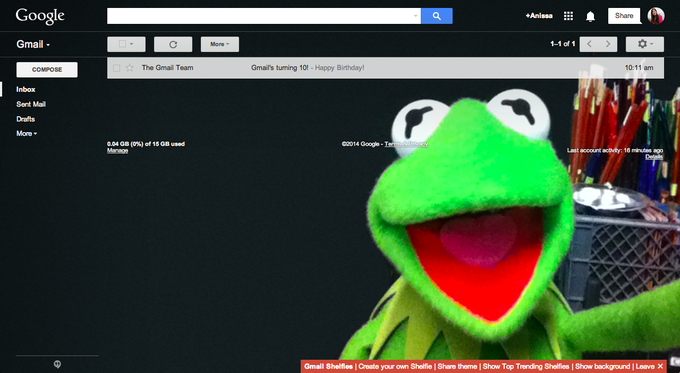
Task: Open the settings gear dropdown
Action: (x=644, y=44)
